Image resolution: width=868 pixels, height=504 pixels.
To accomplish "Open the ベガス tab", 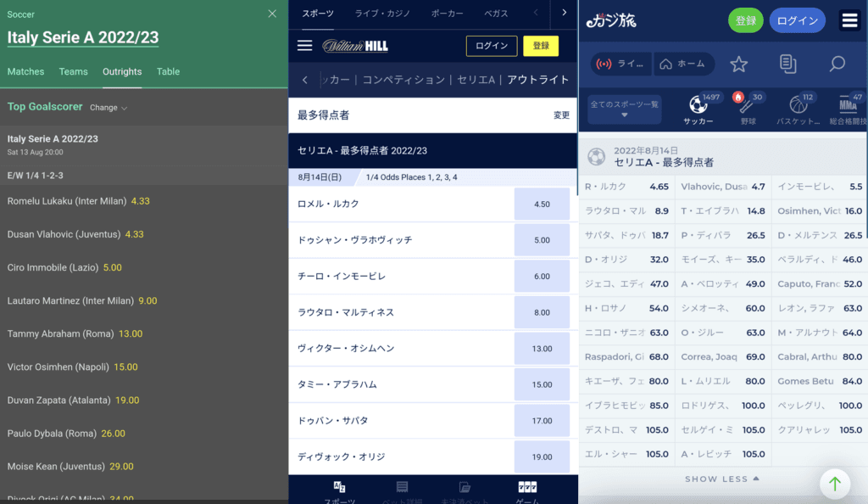I will [x=496, y=14].
